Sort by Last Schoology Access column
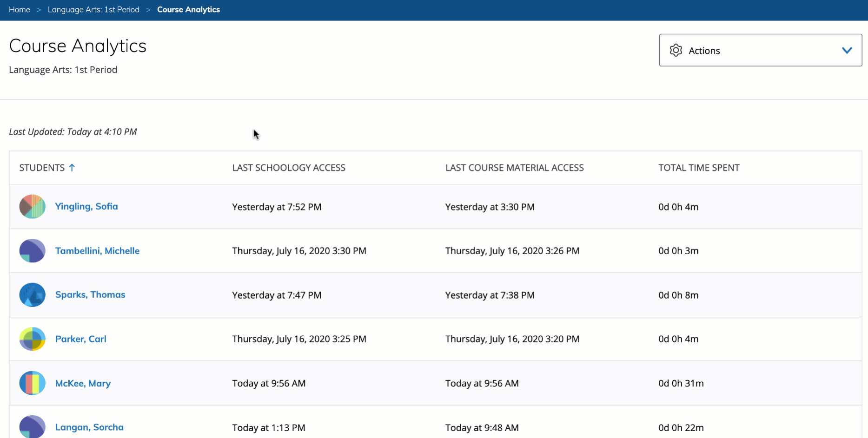 (289, 168)
